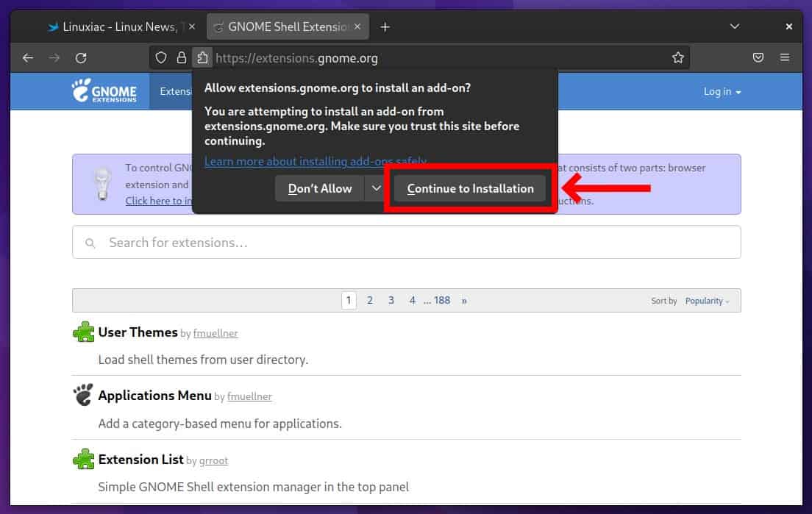Open the Pocket save icon
The image size is (812, 514).
[x=758, y=57]
